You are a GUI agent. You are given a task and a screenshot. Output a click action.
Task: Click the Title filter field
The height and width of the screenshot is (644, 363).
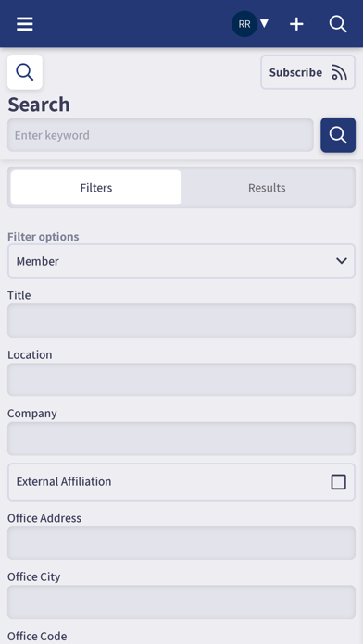181,320
